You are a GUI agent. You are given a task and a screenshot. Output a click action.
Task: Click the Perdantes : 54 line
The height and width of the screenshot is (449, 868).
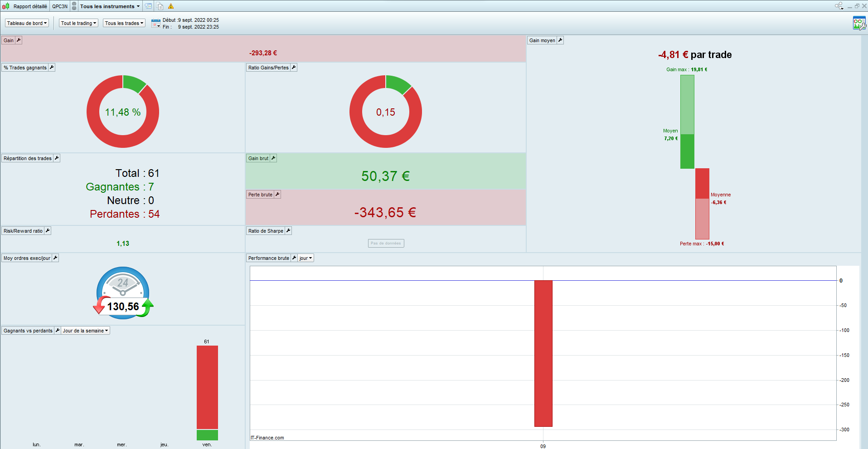click(125, 214)
